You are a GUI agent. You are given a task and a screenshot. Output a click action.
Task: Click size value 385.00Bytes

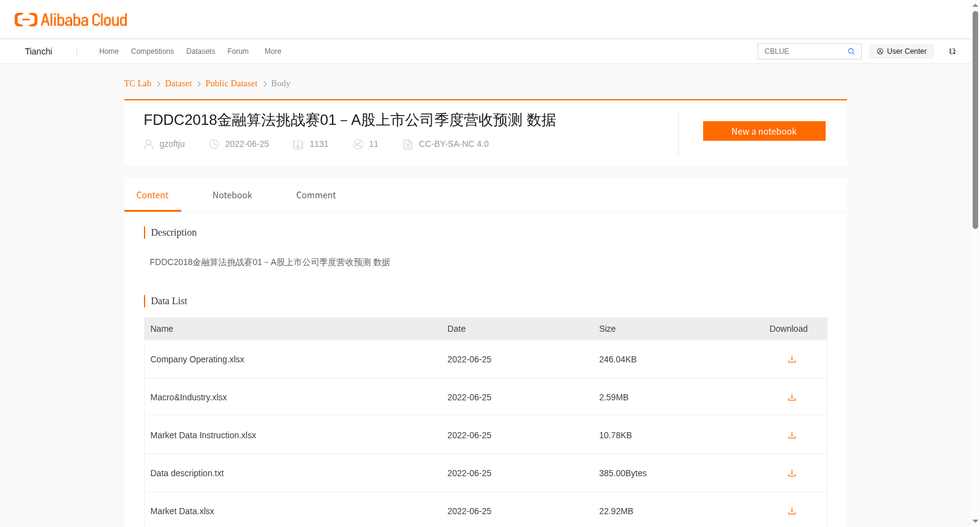pos(623,473)
